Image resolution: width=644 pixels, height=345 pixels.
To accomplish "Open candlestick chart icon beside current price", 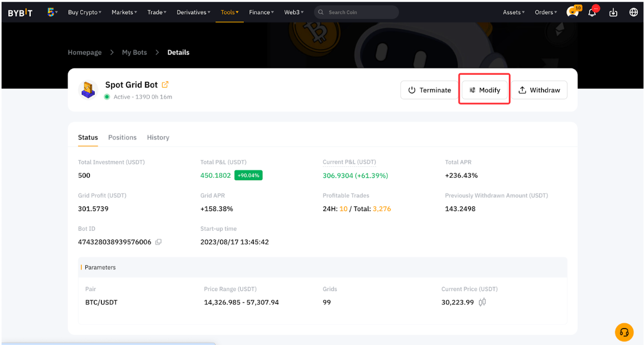I will (482, 302).
